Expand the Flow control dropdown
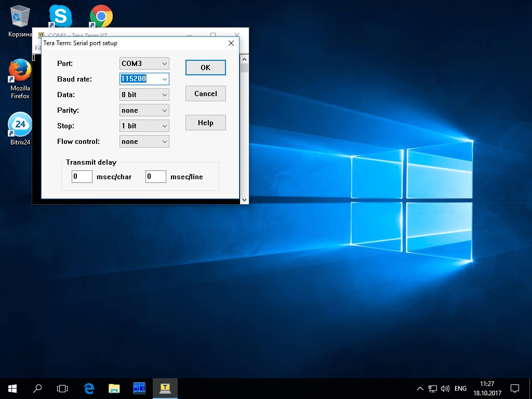The width and height of the screenshot is (532, 399). (144, 141)
